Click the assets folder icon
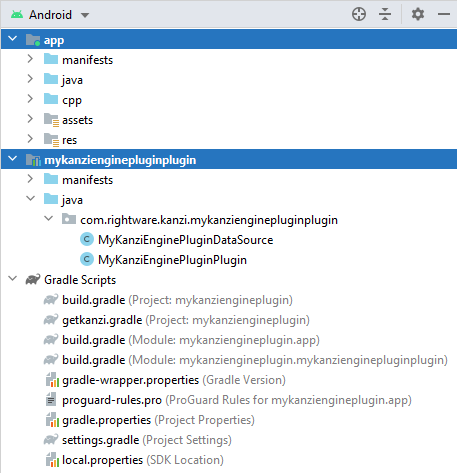The height and width of the screenshot is (473, 457). coord(51,120)
